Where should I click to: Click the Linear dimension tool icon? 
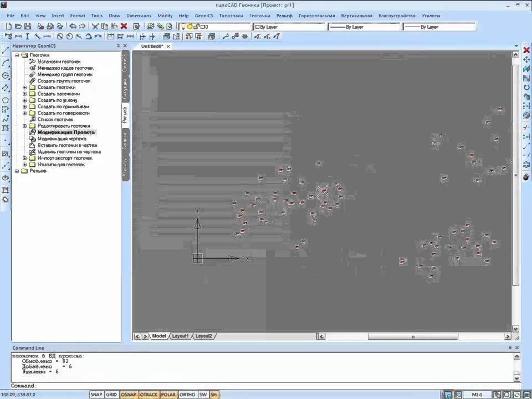[x=18, y=37]
